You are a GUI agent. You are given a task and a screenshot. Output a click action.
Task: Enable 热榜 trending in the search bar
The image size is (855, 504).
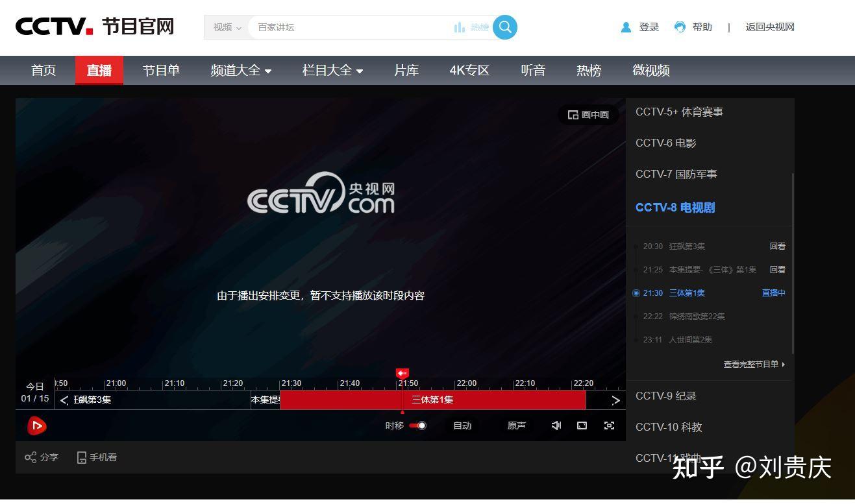473,27
